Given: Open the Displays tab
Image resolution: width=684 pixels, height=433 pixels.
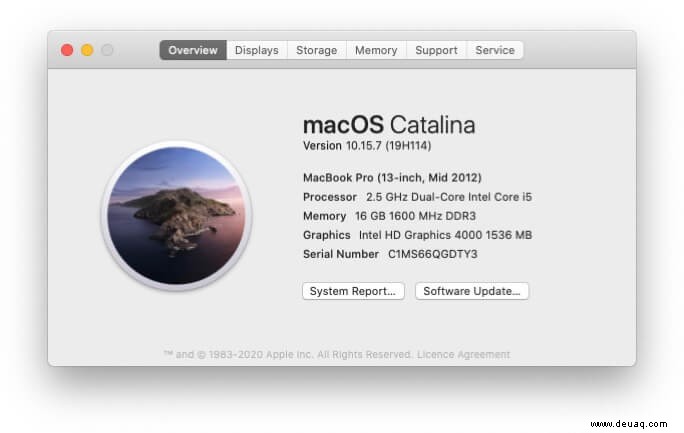Looking at the screenshot, I should [256, 50].
